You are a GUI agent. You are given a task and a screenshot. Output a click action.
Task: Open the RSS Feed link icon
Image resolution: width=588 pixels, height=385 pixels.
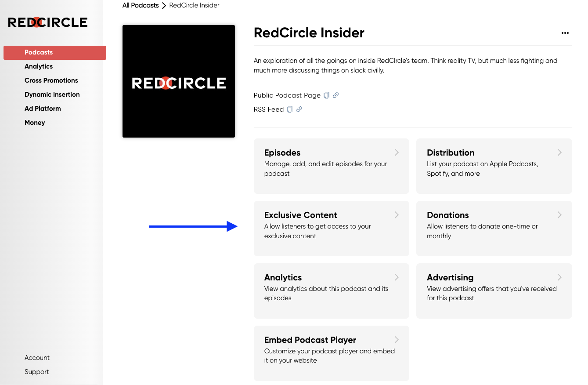(x=299, y=109)
